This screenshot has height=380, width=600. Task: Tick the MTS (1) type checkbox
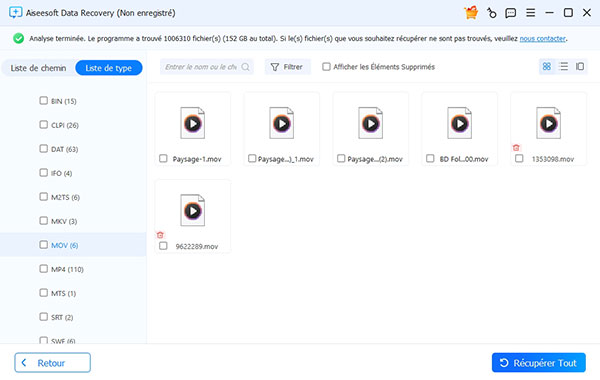[43, 293]
